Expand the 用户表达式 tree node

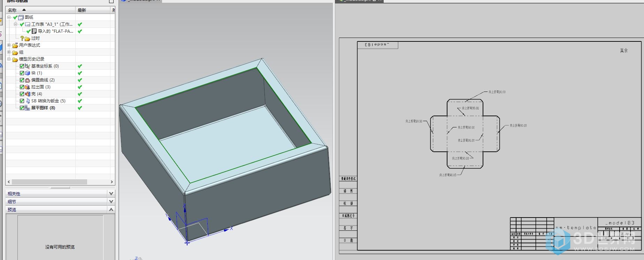(9, 45)
